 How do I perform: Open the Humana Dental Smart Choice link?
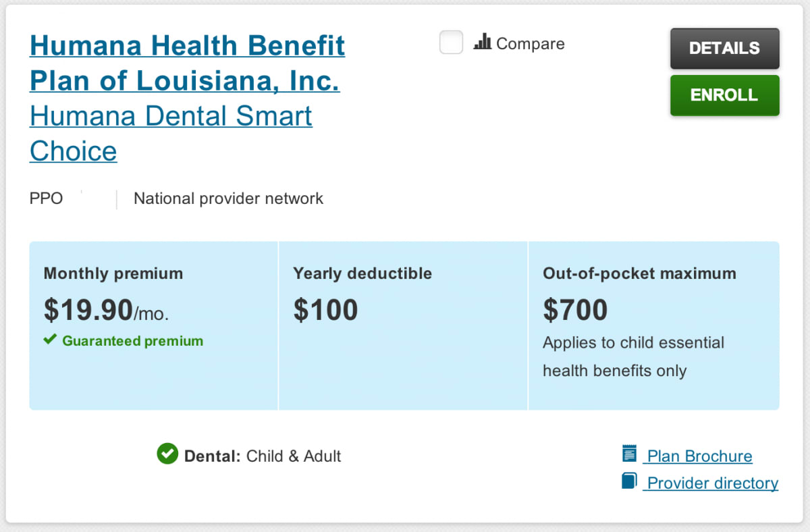[171, 134]
